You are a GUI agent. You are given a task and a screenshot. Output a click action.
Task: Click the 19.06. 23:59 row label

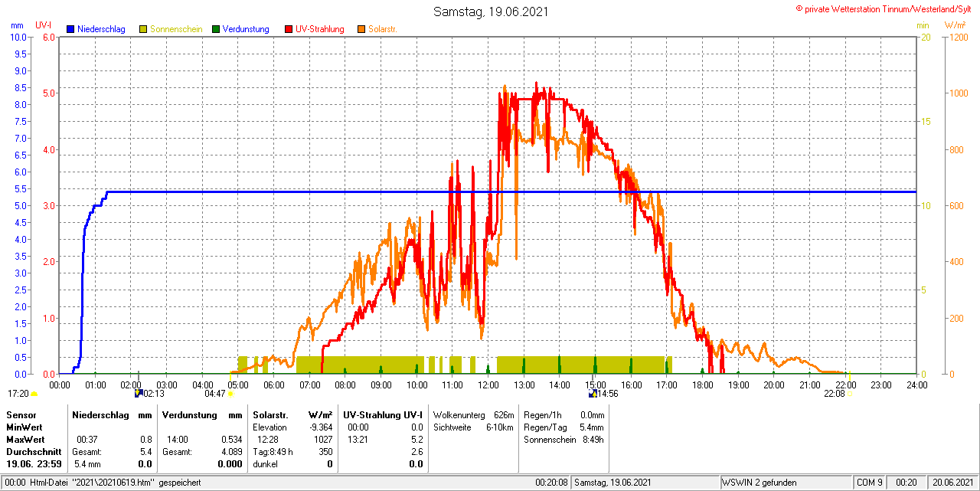click(34, 464)
